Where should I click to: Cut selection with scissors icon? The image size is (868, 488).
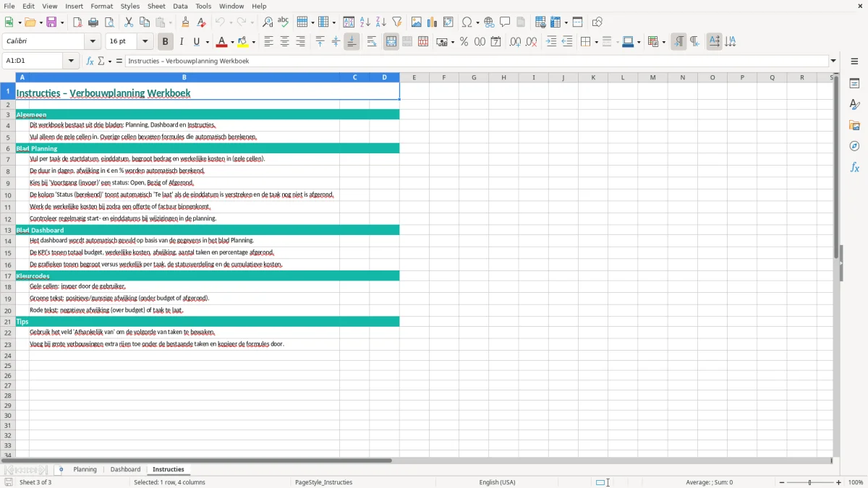tap(129, 22)
